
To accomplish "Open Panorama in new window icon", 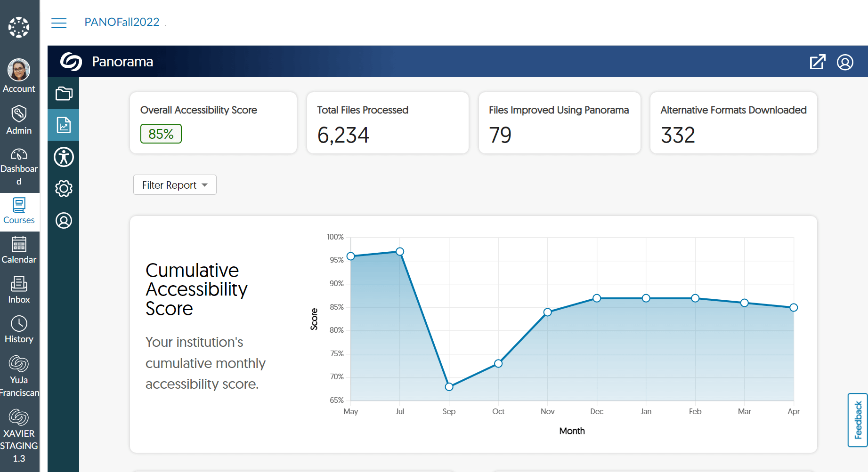I will coord(817,62).
